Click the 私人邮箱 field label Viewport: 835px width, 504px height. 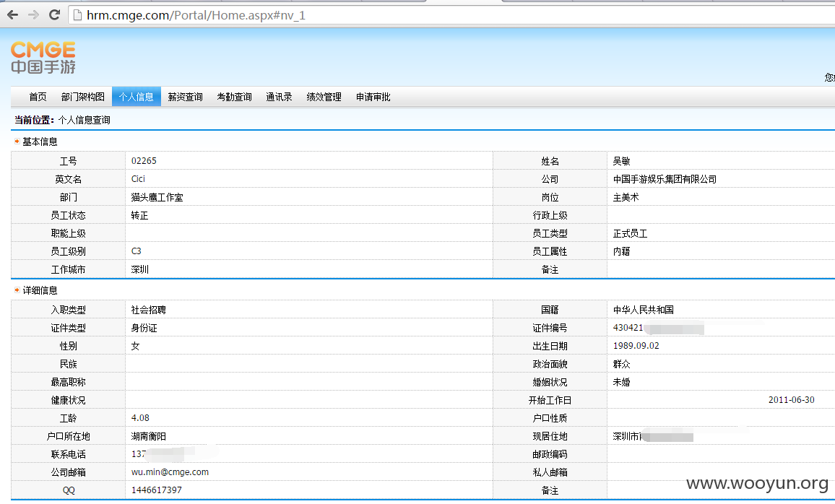click(550, 473)
